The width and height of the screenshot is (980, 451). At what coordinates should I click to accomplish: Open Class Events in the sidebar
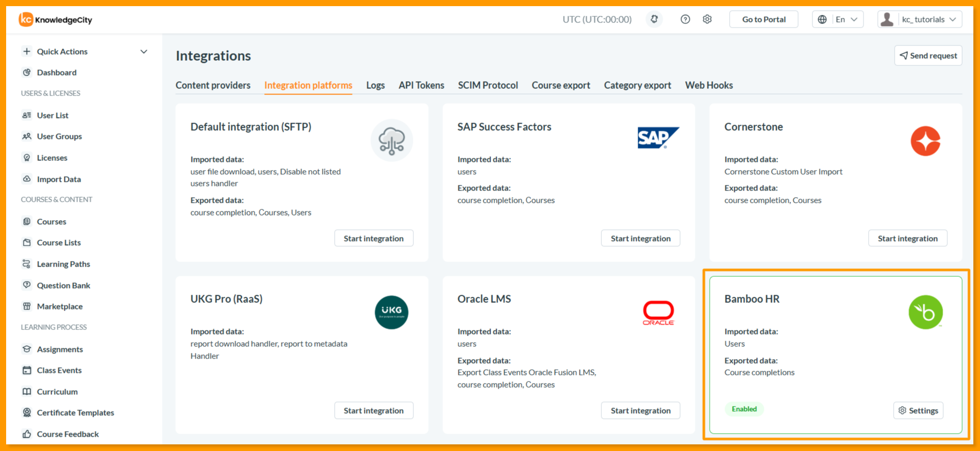59,370
